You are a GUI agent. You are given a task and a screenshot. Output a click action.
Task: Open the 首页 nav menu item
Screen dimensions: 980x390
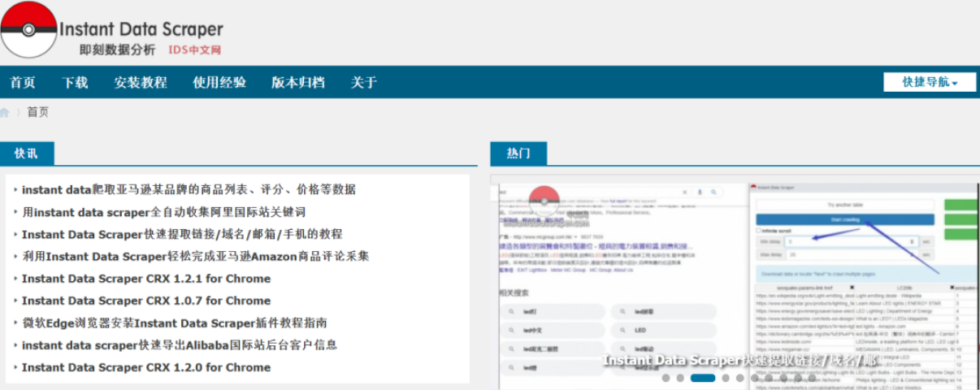click(x=23, y=82)
